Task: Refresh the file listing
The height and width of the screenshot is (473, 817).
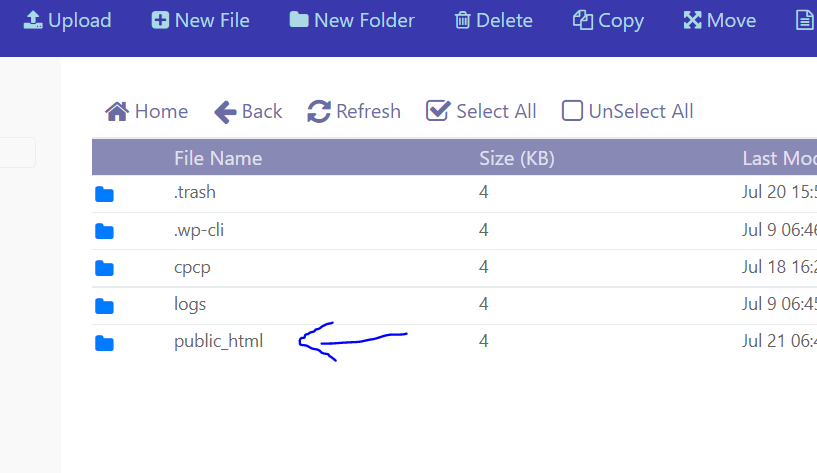Action: 354,111
